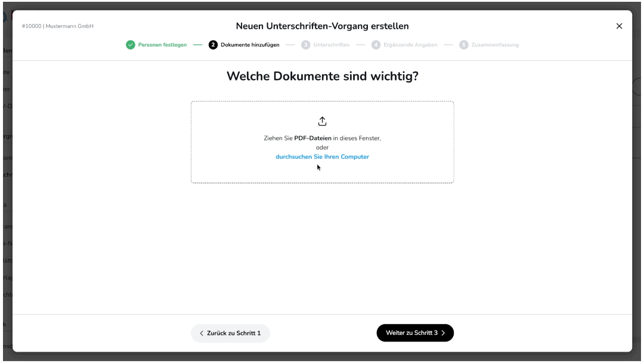
Task: Click the step 2 number circle
Action: [213, 45]
